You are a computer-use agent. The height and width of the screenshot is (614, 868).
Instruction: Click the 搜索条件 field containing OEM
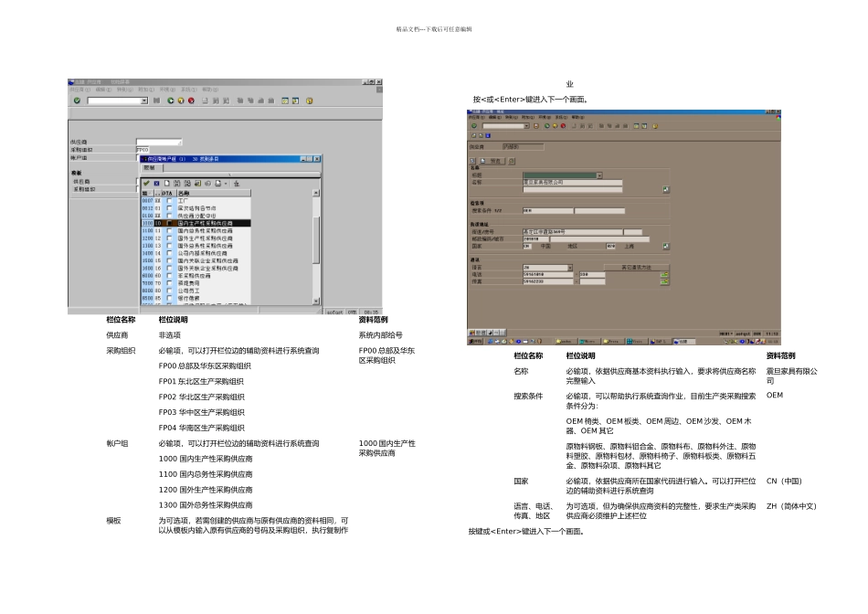[548, 211]
